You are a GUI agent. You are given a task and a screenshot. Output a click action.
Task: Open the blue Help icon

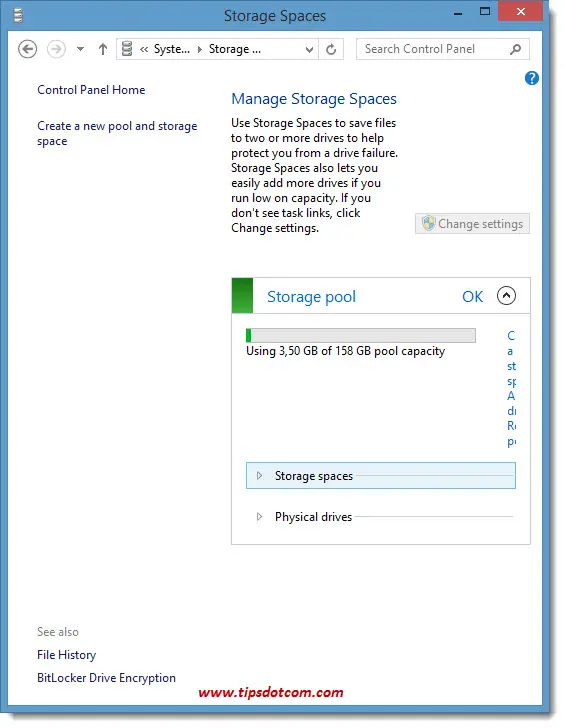[532, 78]
